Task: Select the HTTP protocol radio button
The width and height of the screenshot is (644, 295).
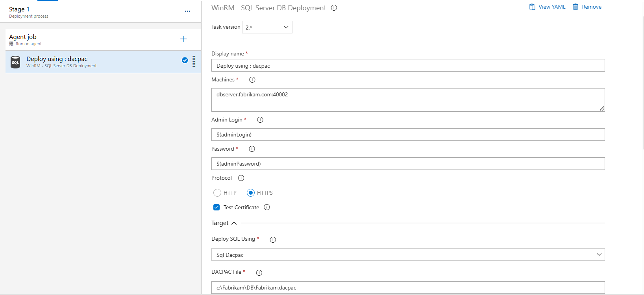Action: tap(217, 193)
